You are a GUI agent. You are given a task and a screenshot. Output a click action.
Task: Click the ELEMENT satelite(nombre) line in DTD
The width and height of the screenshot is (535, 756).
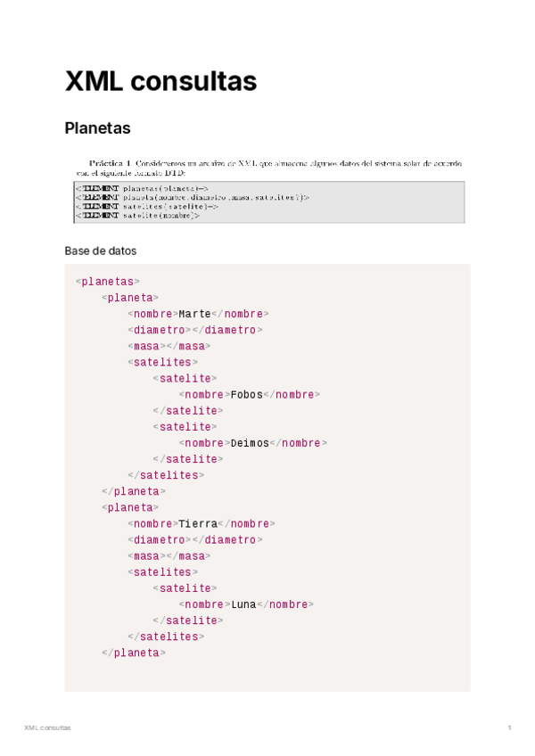point(137,215)
